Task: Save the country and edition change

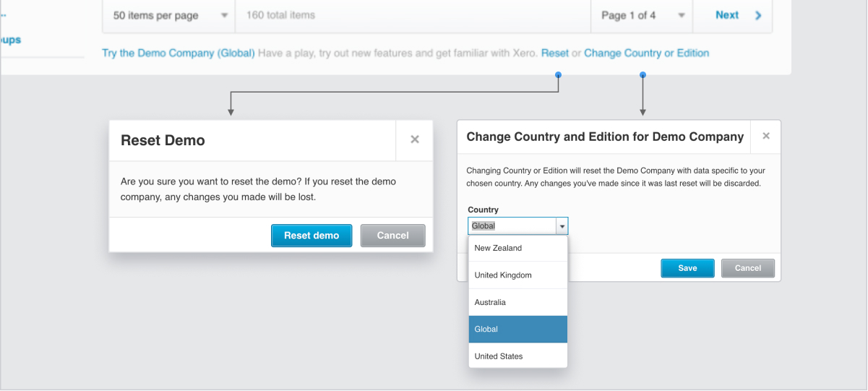Action: tap(687, 268)
